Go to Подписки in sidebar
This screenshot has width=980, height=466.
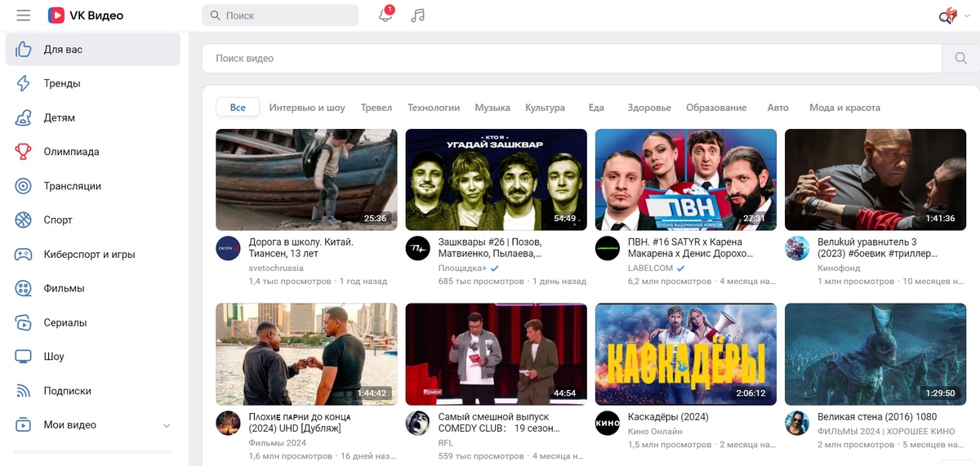pyautogui.click(x=67, y=391)
